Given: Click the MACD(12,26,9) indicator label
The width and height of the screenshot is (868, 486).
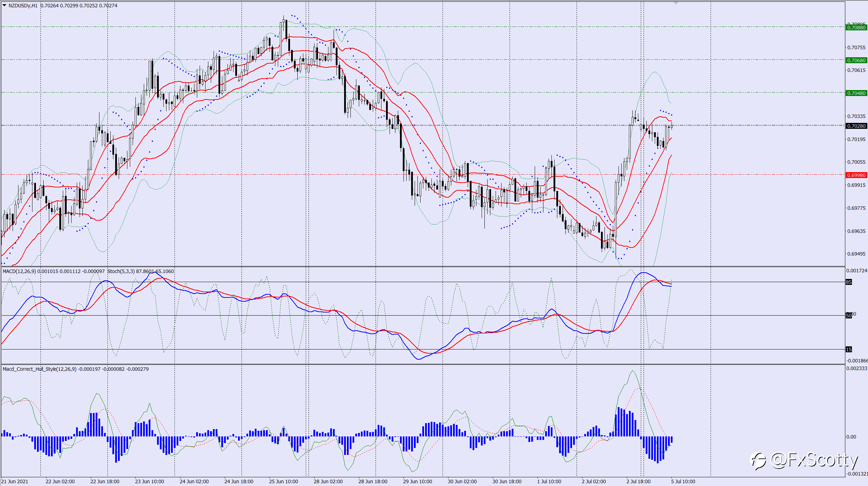Looking at the screenshot, I should [19, 271].
